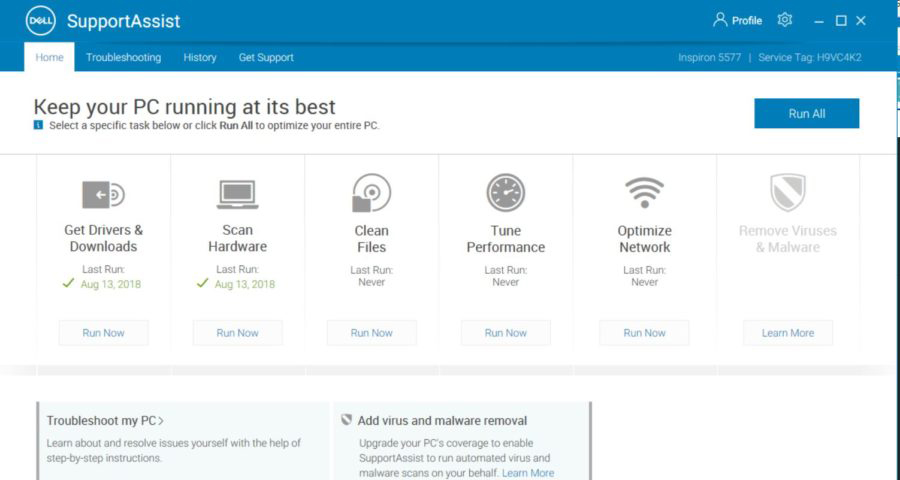Click the Clean Files label
This screenshot has height=480, width=900.
point(371,239)
